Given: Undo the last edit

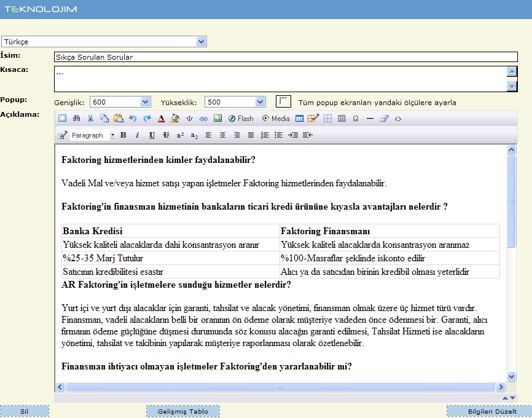Looking at the screenshot, I should (133, 118).
